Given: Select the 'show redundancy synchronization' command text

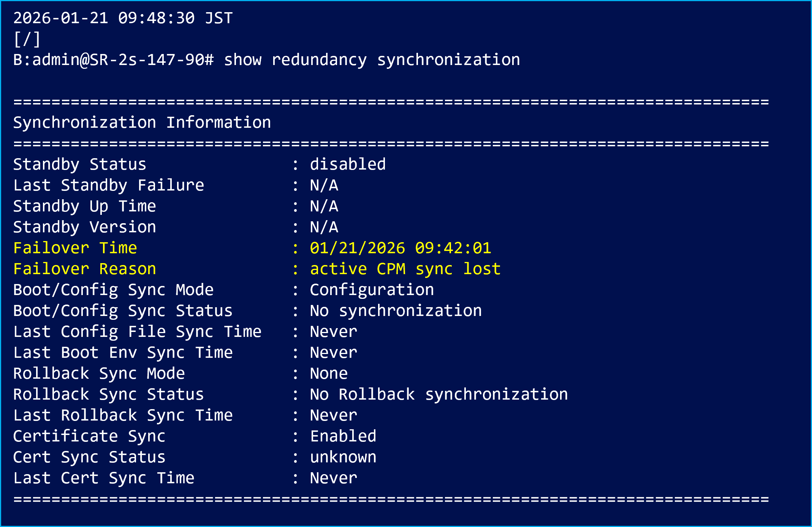Looking at the screenshot, I should tap(372, 60).
